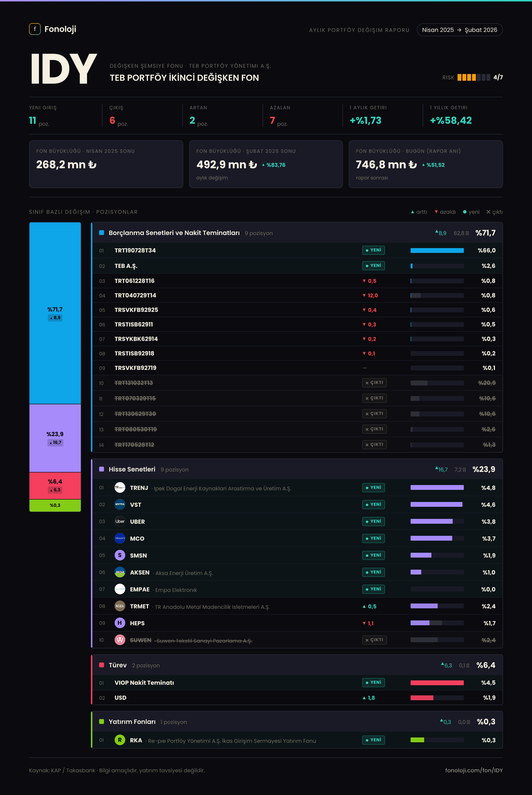Click the fund size card for Bugün (Rapor Anı)
532x795 pixels.
[426, 164]
